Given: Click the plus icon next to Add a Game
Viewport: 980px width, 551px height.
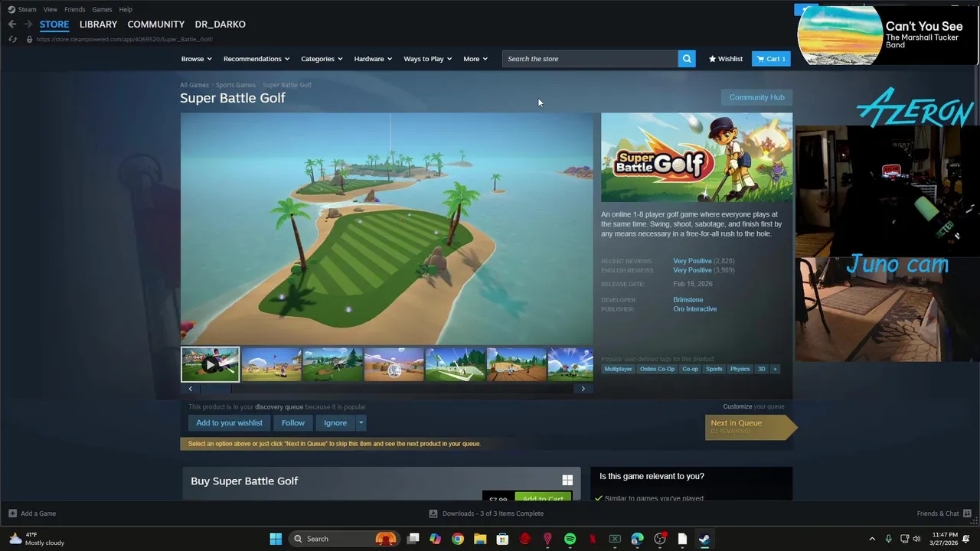Looking at the screenshot, I should click(12, 514).
